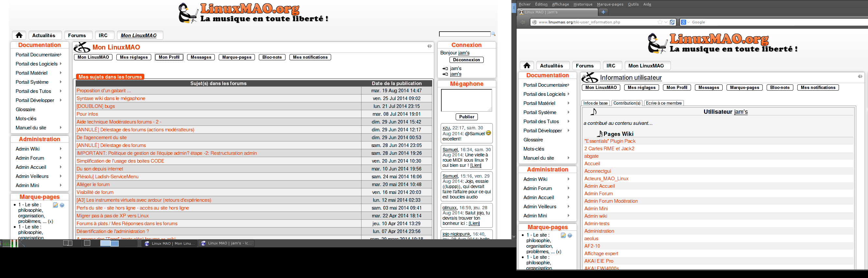Click the home icon in the left page
The width and height of the screenshot is (868, 278).
click(19, 36)
